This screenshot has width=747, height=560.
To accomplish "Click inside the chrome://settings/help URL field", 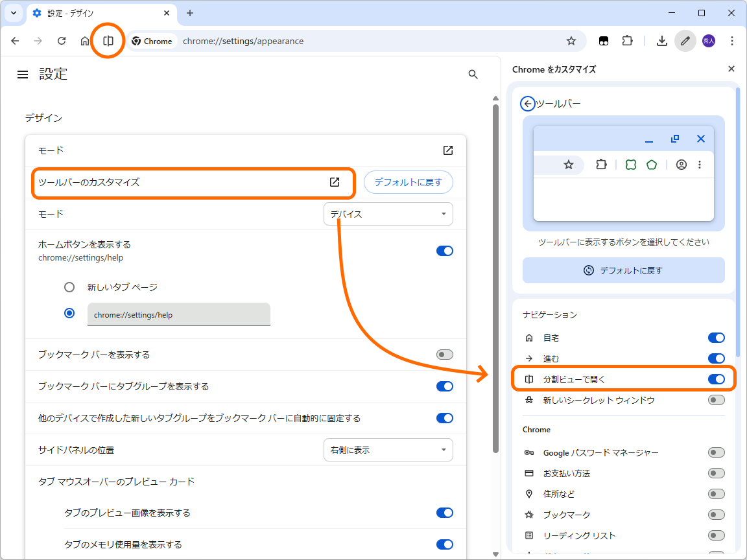I will pyautogui.click(x=179, y=314).
